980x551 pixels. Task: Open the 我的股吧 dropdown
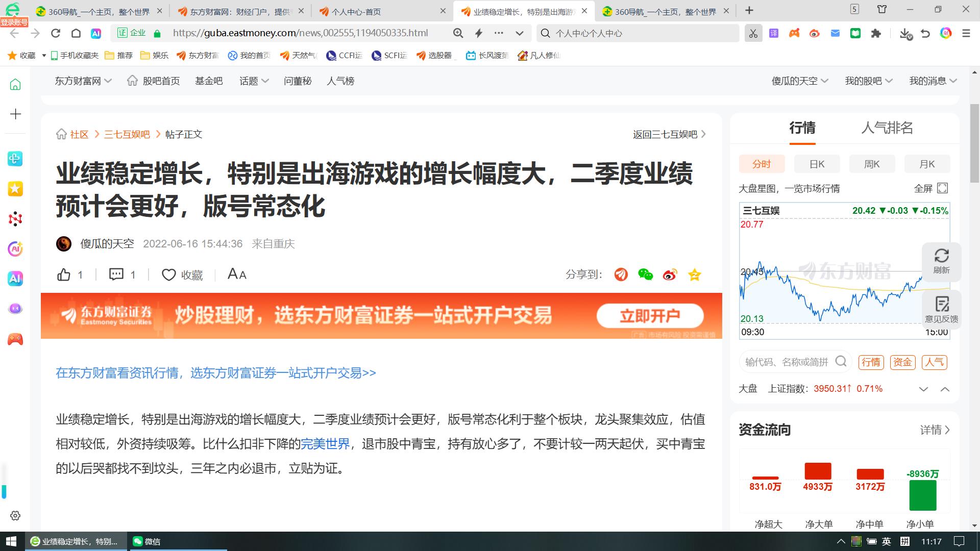[868, 81]
